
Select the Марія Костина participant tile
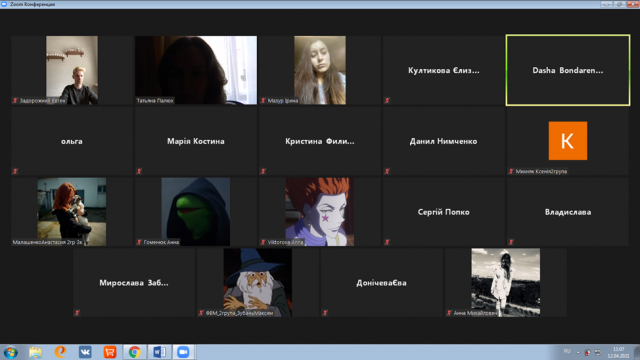[196, 141]
